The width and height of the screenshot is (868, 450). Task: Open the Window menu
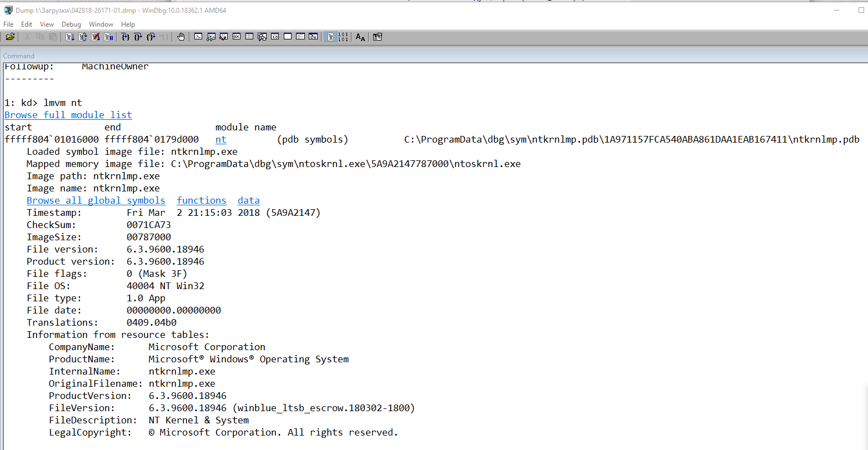101,24
